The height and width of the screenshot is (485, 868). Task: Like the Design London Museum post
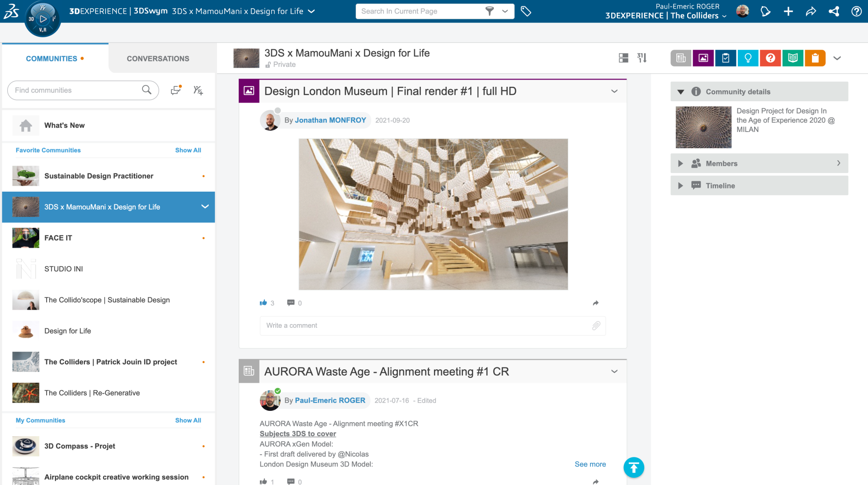tap(264, 303)
